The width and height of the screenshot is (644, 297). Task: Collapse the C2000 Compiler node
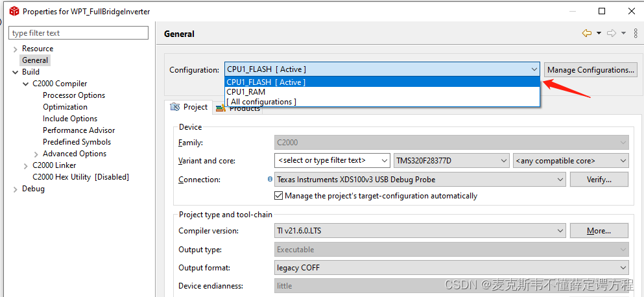point(26,84)
